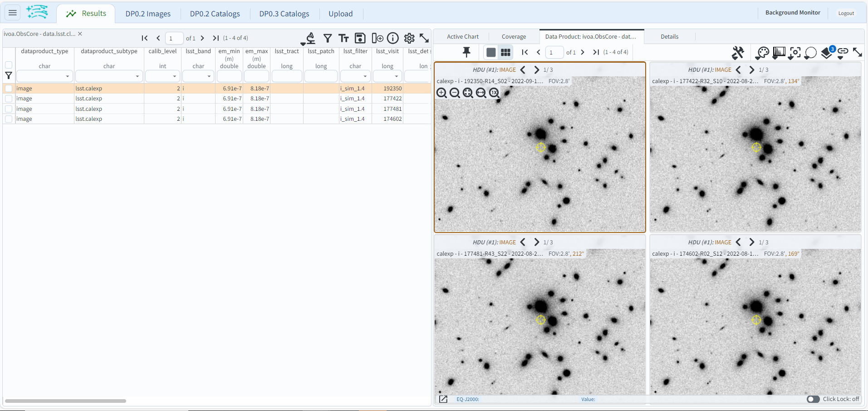
Task: Open the image link/lock options
Action: click(x=843, y=53)
